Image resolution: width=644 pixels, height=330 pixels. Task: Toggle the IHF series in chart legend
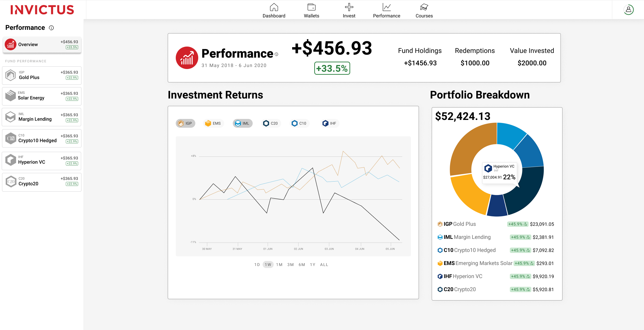329,123
